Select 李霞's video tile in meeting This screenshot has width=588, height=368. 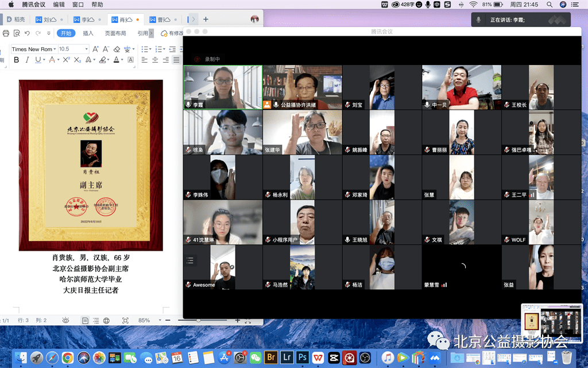tap(223, 87)
